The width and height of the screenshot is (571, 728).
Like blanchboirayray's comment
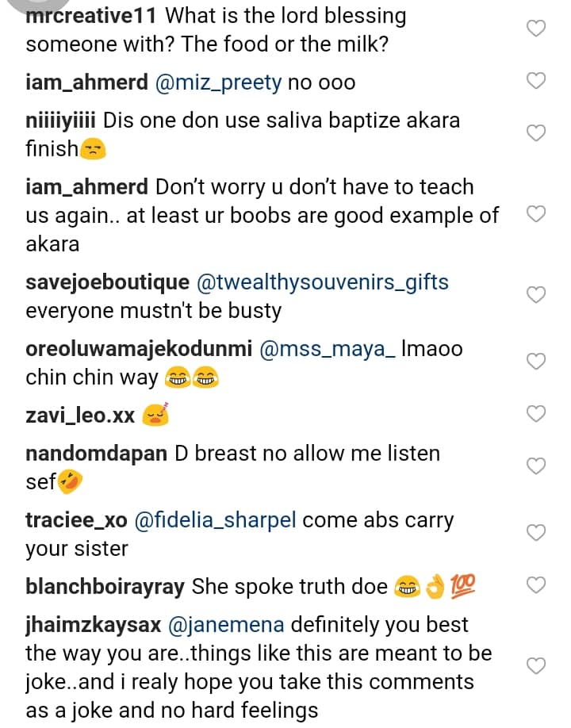[537, 585]
